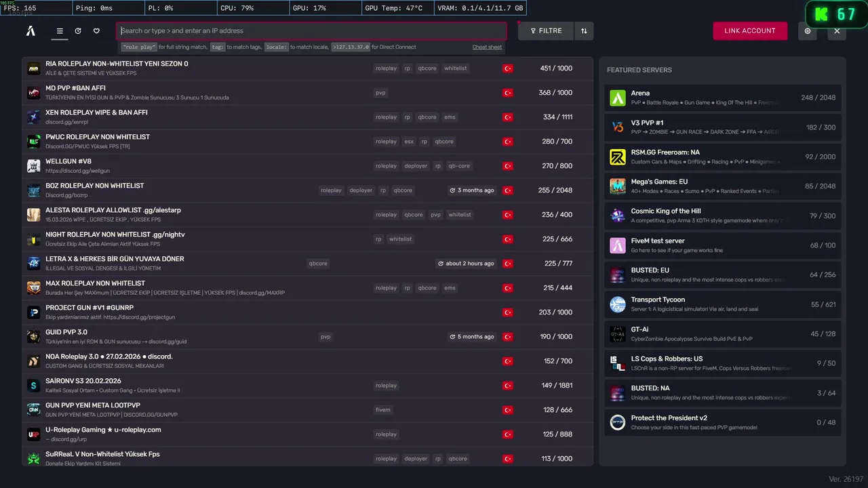This screenshot has height=488, width=868.
Task: Open the server list tab icon
Action: click(60, 31)
